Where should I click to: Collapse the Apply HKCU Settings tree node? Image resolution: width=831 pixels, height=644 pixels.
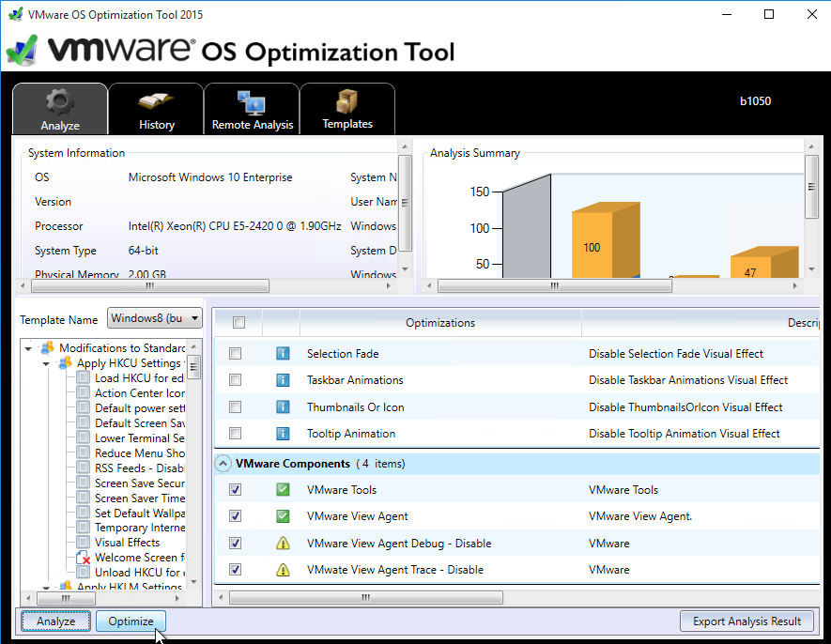(x=46, y=363)
